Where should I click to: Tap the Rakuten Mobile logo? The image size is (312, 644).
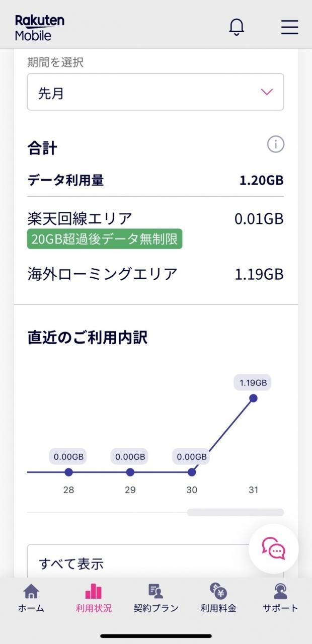tap(40, 28)
